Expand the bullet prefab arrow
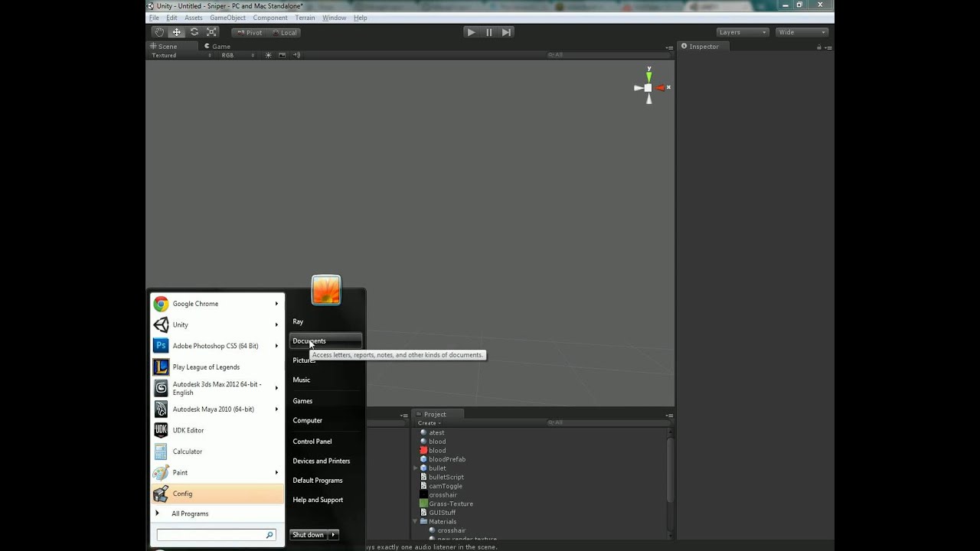Viewport: 980px width, 551px height. (x=416, y=468)
